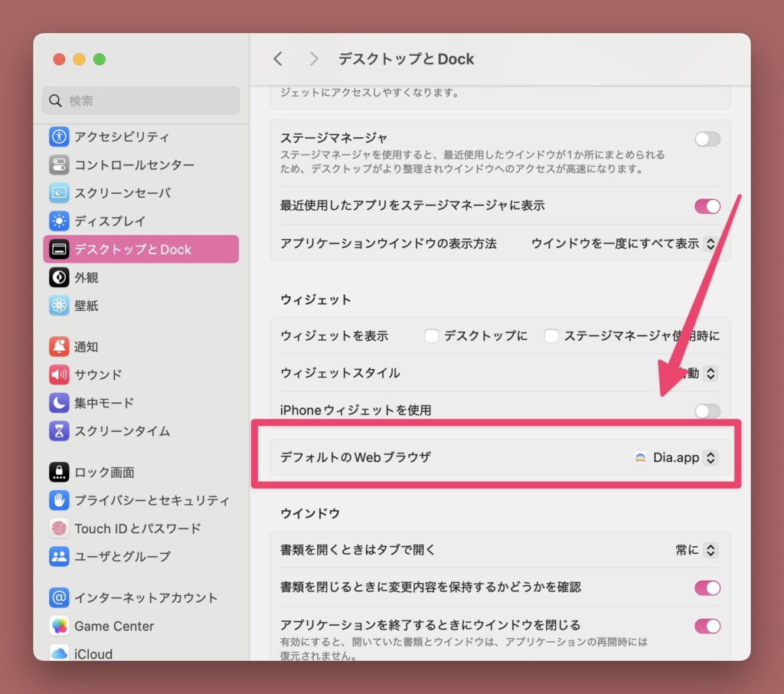Click the Accessibility icon in sidebar
The width and height of the screenshot is (784, 694).
[59, 137]
